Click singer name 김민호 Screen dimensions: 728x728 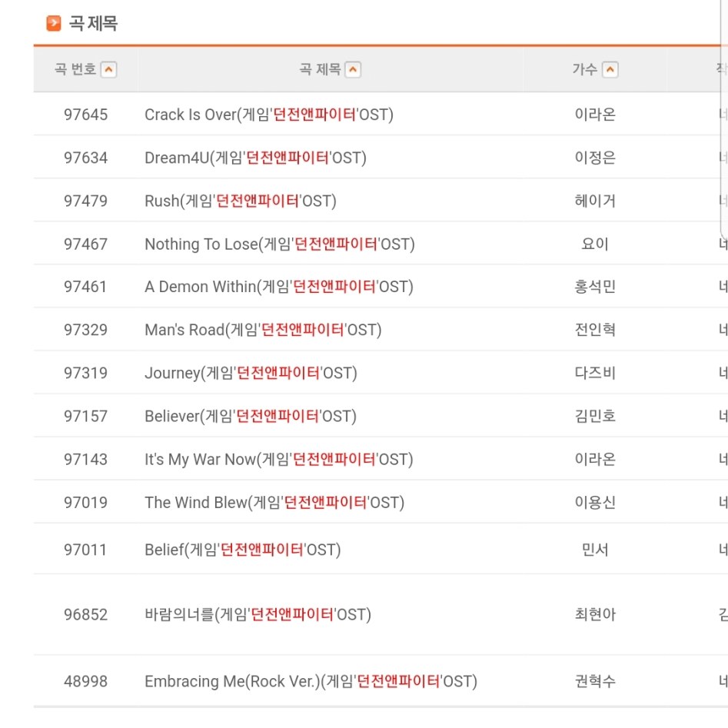[595, 417]
